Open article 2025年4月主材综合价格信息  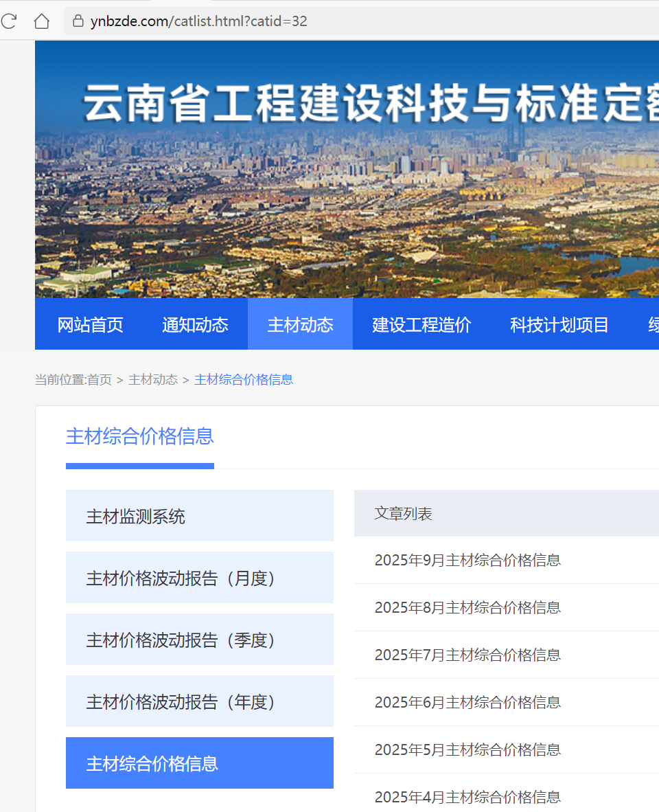point(467,798)
